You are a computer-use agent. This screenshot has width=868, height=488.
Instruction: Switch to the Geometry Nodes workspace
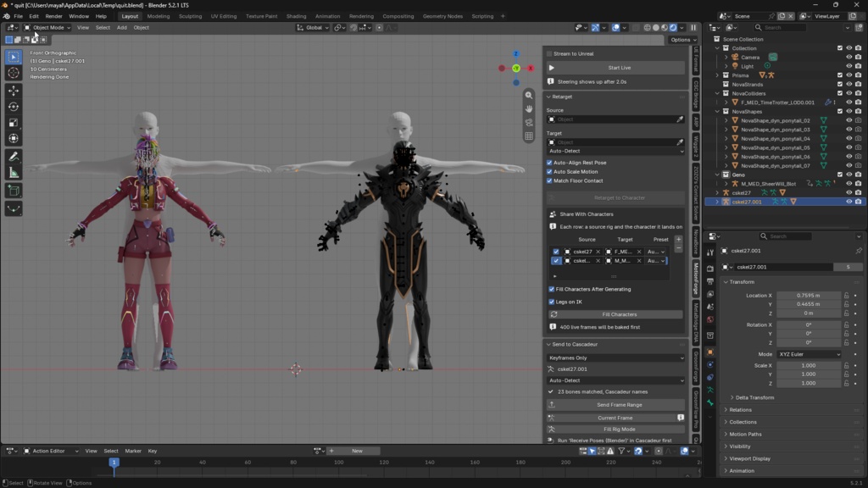tap(442, 16)
